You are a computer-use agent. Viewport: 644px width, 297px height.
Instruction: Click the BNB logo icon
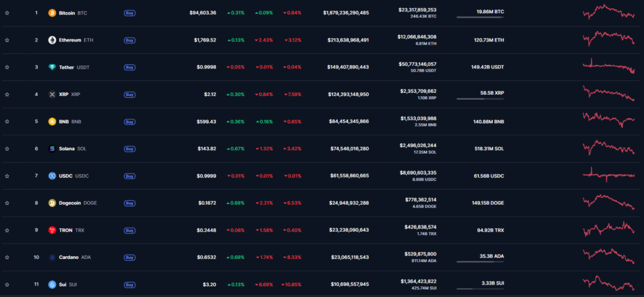52,121
